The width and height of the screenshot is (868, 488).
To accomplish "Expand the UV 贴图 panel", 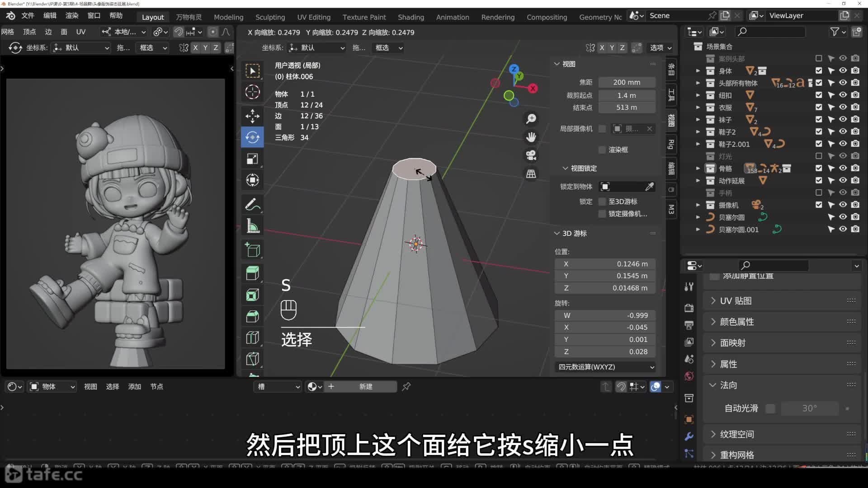I will tap(783, 301).
